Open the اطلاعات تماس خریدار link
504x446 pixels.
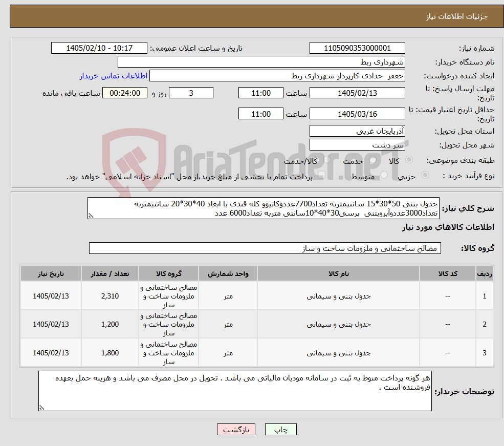(x=114, y=76)
